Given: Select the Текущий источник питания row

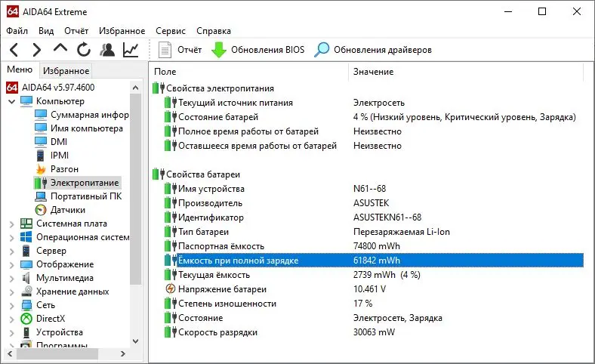Looking at the screenshot, I should (x=374, y=103).
